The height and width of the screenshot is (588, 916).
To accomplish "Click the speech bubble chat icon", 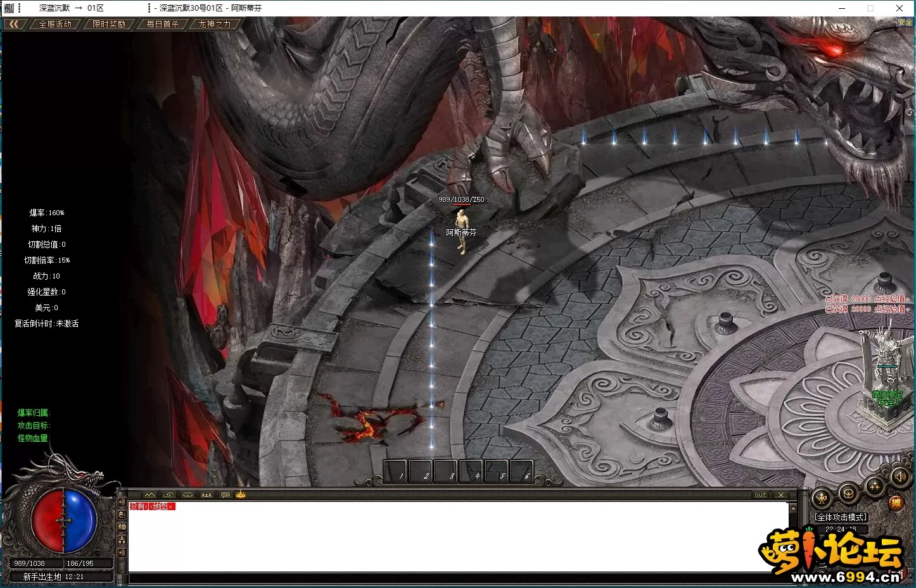I will tap(225, 495).
